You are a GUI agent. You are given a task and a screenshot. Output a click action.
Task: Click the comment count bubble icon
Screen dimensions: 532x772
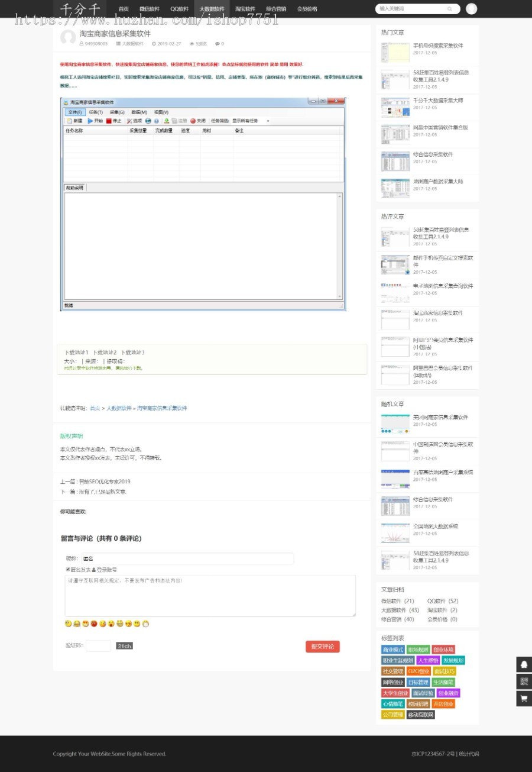point(217,44)
